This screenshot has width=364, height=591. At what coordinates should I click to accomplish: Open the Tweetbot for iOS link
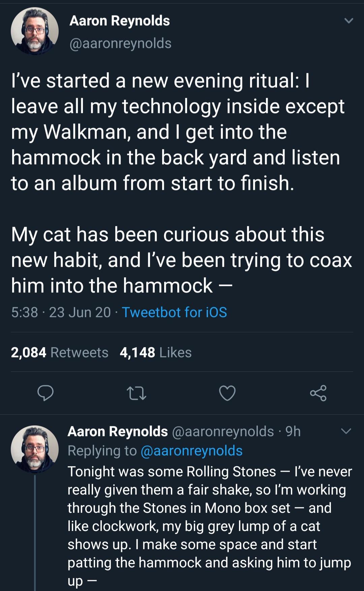coord(174,312)
